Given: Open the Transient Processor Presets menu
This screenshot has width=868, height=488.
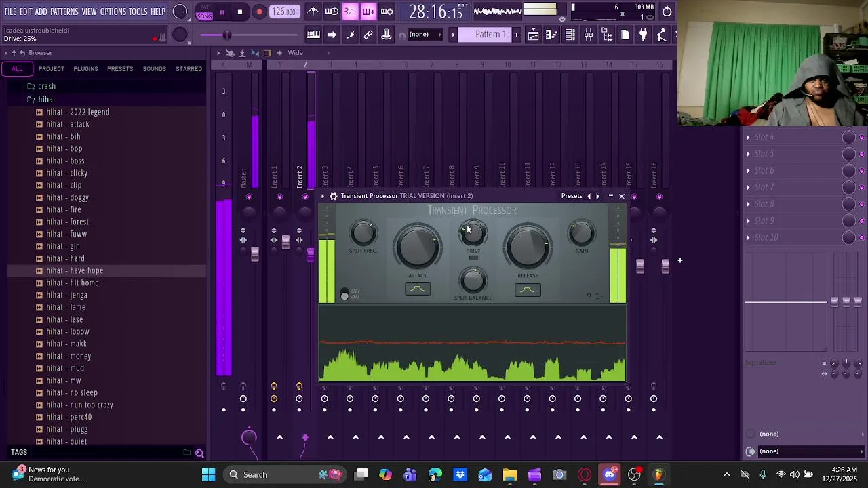Looking at the screenshot, I should coord(572,196).
